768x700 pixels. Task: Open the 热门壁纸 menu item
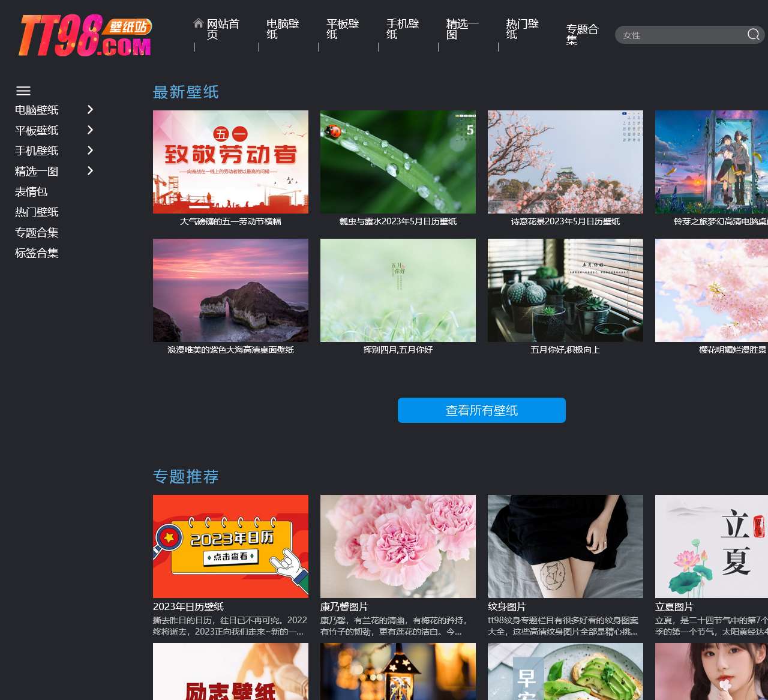pyautogui.click(x=522, y=29)
